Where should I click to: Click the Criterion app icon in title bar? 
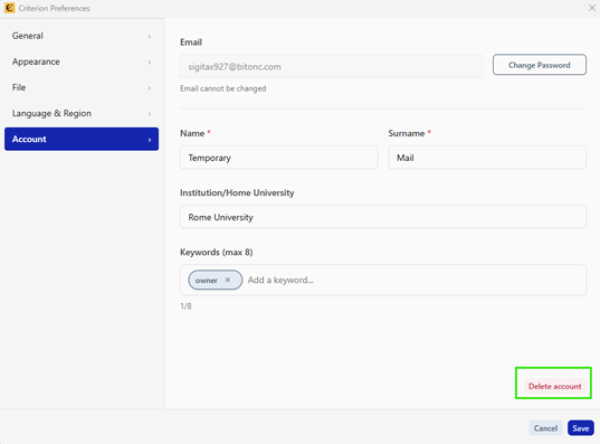pos(9,8)
